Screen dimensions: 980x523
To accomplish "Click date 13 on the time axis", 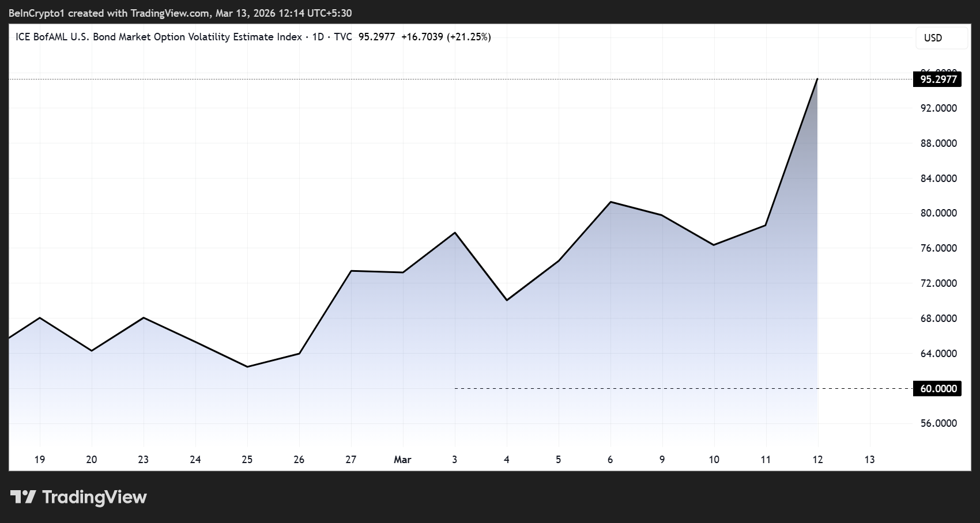I will coord(869,460).
